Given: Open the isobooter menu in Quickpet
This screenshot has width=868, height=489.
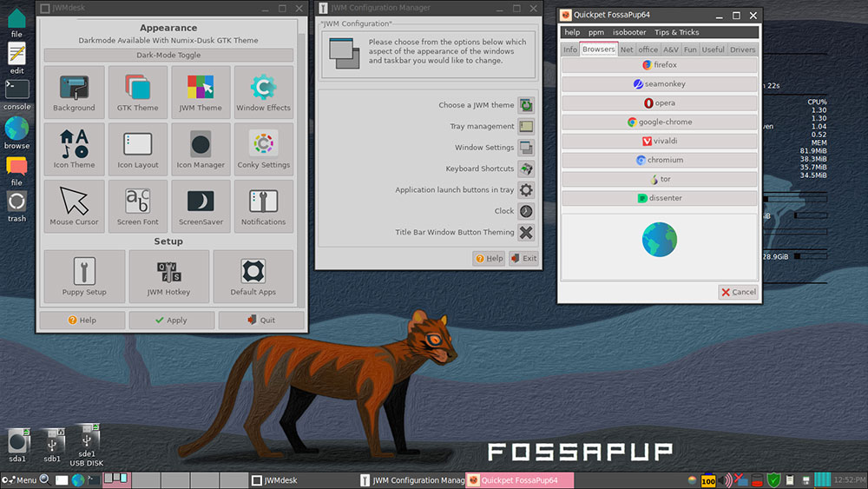Looking at the screenshot, I should coord(629,32).
